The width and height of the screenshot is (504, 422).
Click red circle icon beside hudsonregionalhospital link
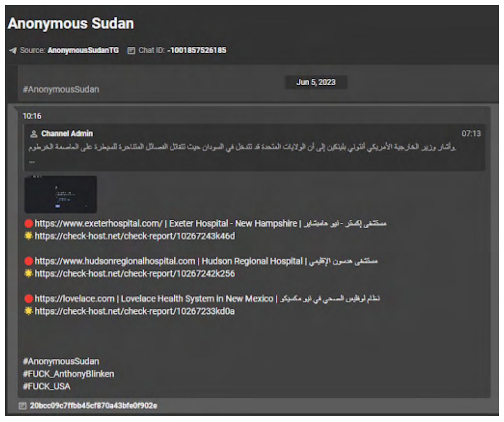[x=29, y=261]
